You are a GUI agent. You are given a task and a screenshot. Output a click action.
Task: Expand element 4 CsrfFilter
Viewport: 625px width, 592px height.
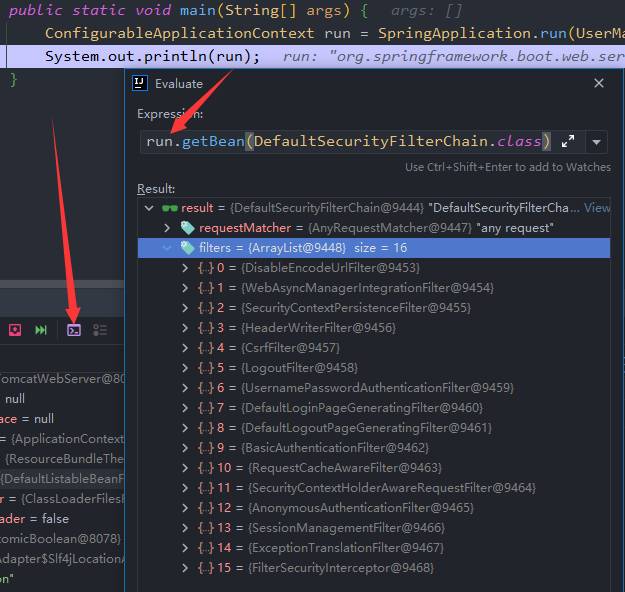point(185,348)
